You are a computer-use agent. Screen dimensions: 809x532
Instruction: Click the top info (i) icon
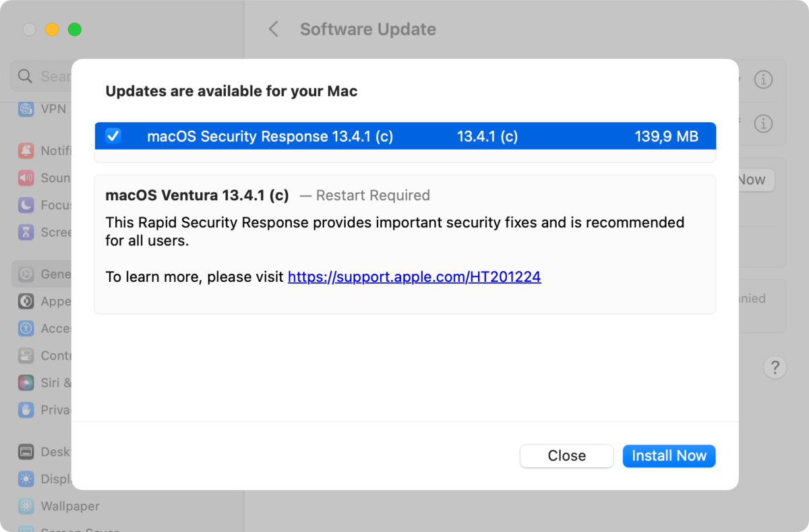[x=763, y=80]
